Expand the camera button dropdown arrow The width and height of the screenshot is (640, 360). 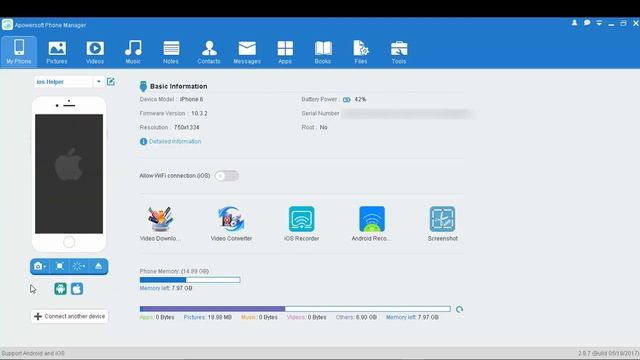pos(44,267)
